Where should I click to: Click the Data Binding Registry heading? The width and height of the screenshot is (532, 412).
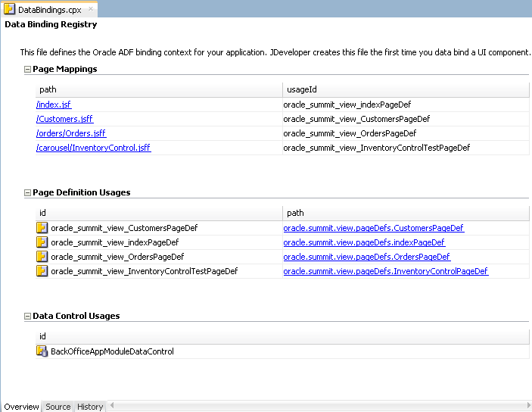(x=51, y=24)
